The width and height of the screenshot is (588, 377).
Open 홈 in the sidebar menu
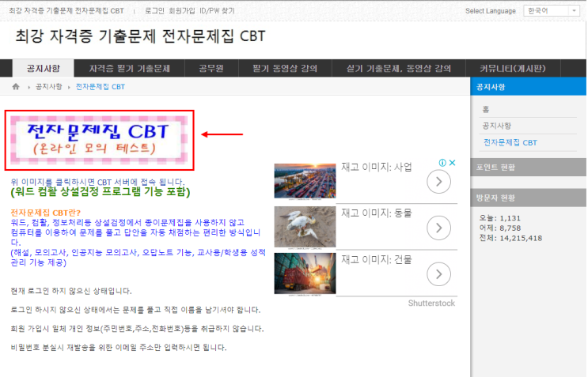(486, 109)
